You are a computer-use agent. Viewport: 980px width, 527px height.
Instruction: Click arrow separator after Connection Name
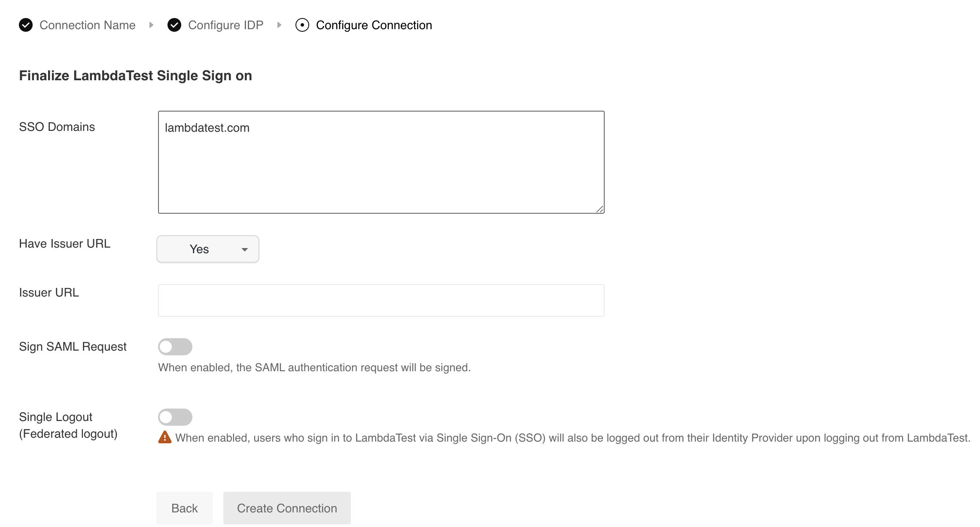(x=151, y=25)
